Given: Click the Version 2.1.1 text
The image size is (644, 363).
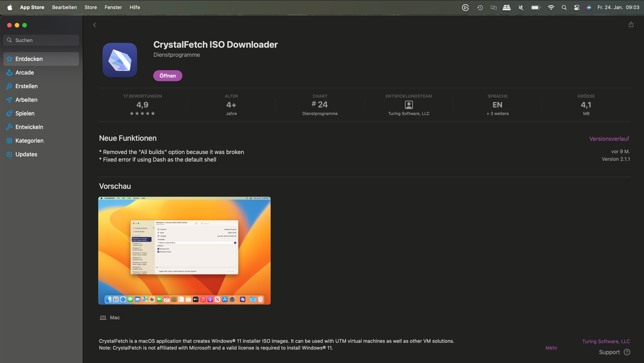Looking at the screenshot, I should [616, 159].
